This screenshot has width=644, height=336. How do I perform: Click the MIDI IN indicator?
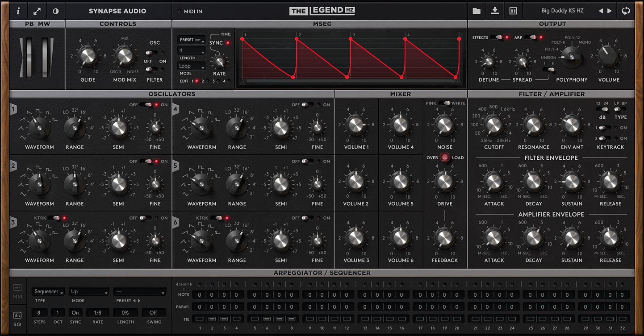click(180, 11)
